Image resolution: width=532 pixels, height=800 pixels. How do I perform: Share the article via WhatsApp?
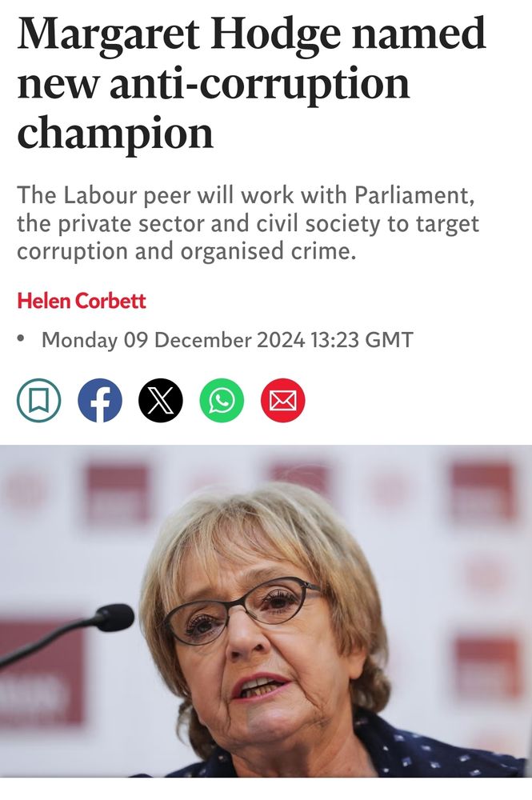click(x=222, y=401)
